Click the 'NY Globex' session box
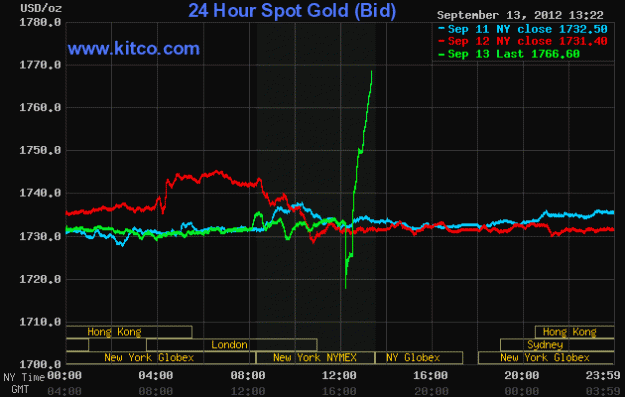Image resolution: width=625 pixels, height=397 pixels. [419, 358]
